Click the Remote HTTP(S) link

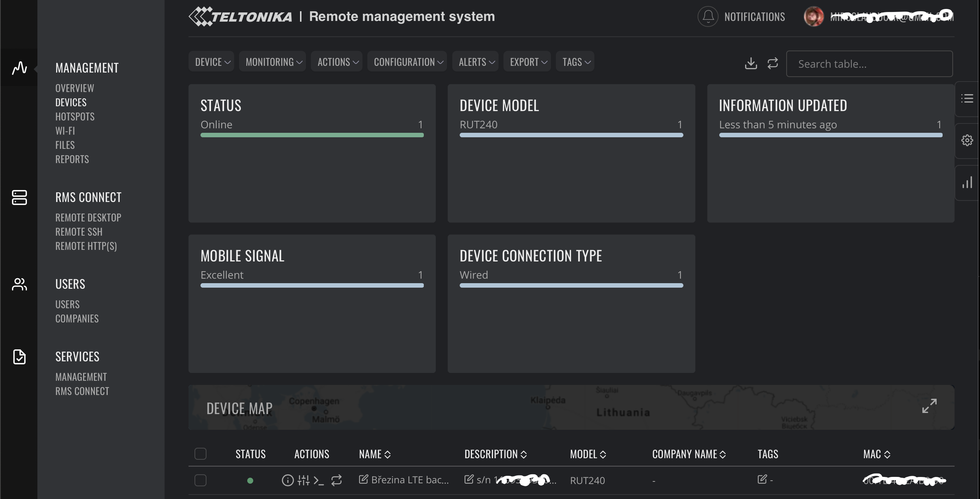87,245
